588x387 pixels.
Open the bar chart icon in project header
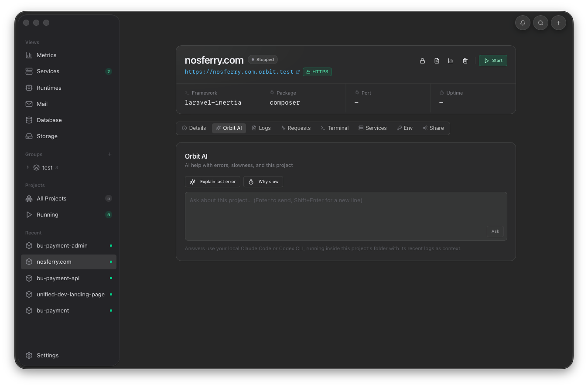451,61
